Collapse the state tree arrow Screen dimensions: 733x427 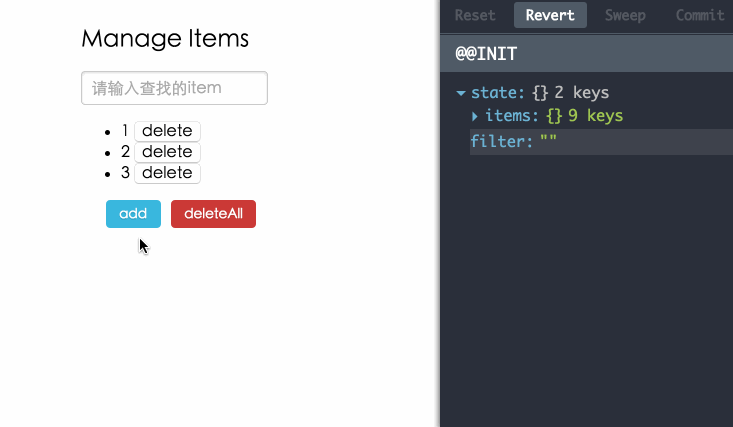click(x=461, y=93)
